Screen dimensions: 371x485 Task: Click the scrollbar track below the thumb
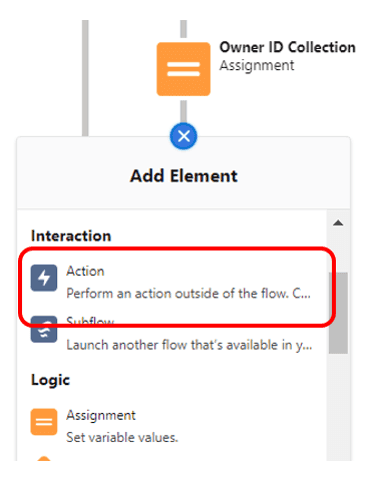tap(338, 407)
